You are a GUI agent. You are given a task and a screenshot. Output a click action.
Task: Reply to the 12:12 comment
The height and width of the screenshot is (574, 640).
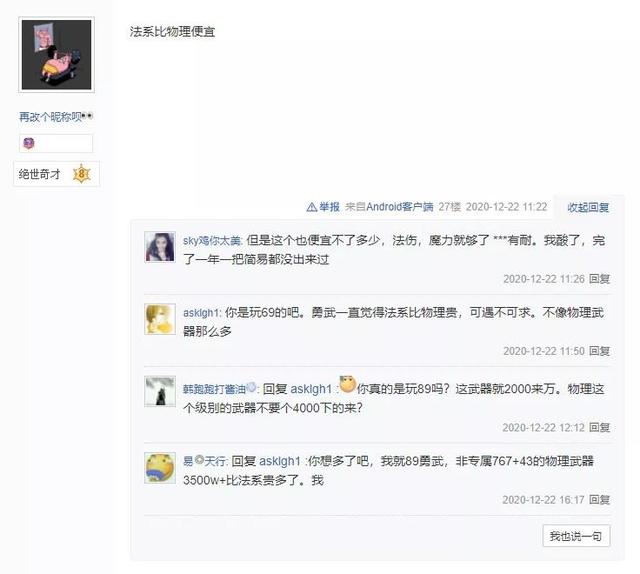599,427
